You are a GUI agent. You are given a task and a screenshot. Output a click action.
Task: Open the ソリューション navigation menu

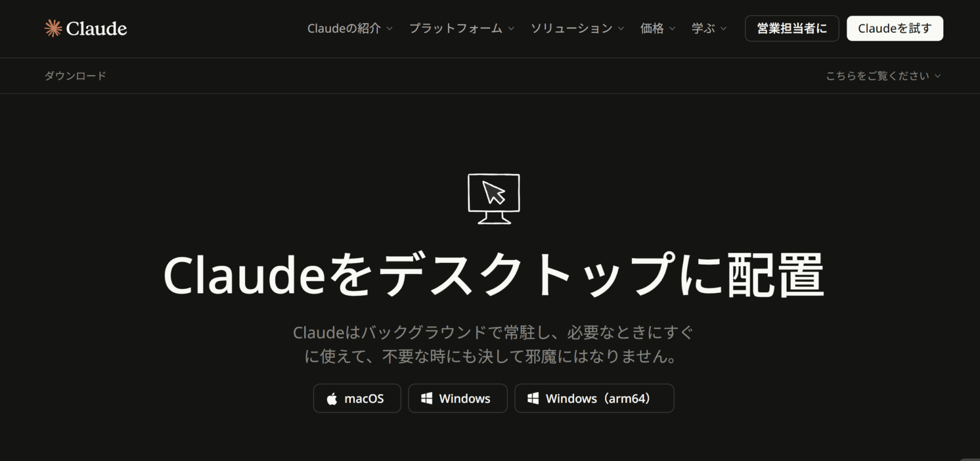pos(571,29)
